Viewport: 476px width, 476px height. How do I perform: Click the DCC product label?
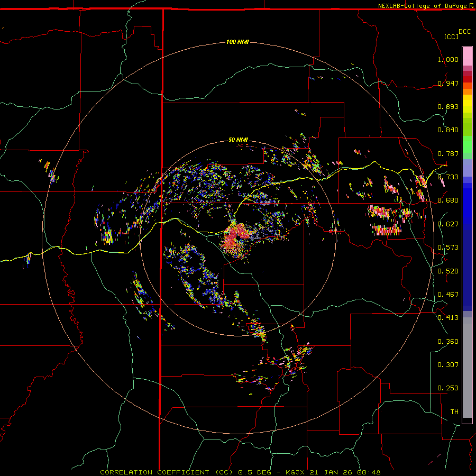click(x=465, y=31)
